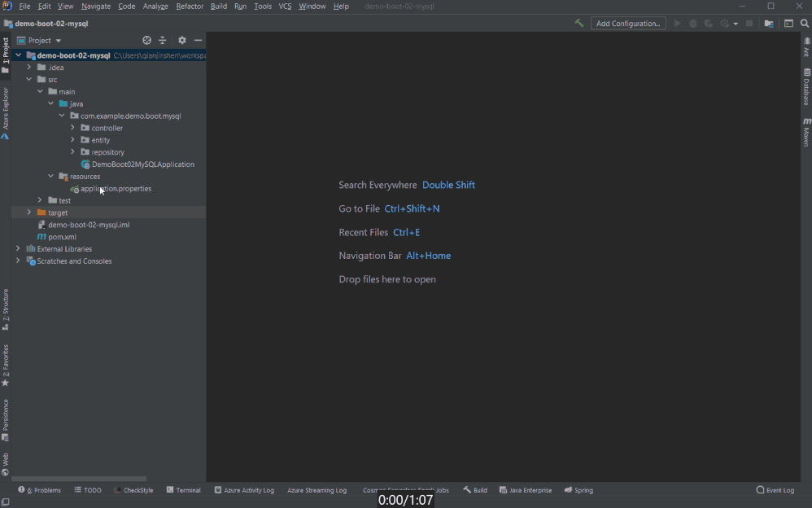Click the Run play icon in toolbar
This screenshot has height=508, width=812.
pos(677,24)
